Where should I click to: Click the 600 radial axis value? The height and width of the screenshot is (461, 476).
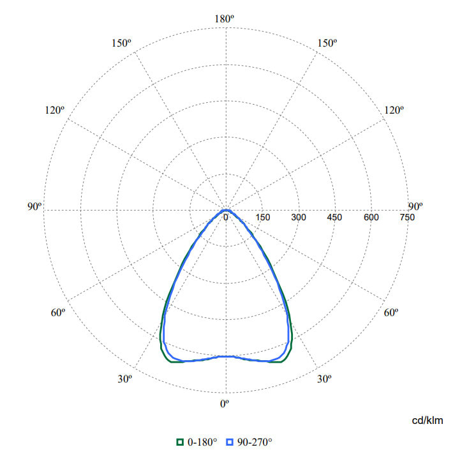coord(371,218)
